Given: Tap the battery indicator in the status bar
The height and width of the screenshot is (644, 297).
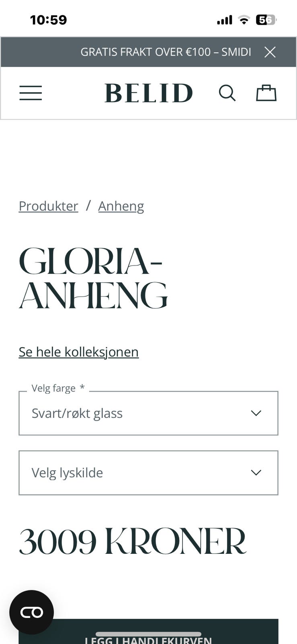Looking at the screenshot, I should [266, 19].
